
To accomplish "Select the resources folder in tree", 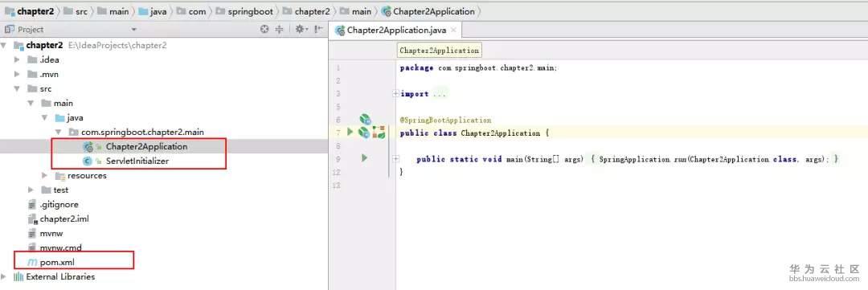I will point(87,175).
